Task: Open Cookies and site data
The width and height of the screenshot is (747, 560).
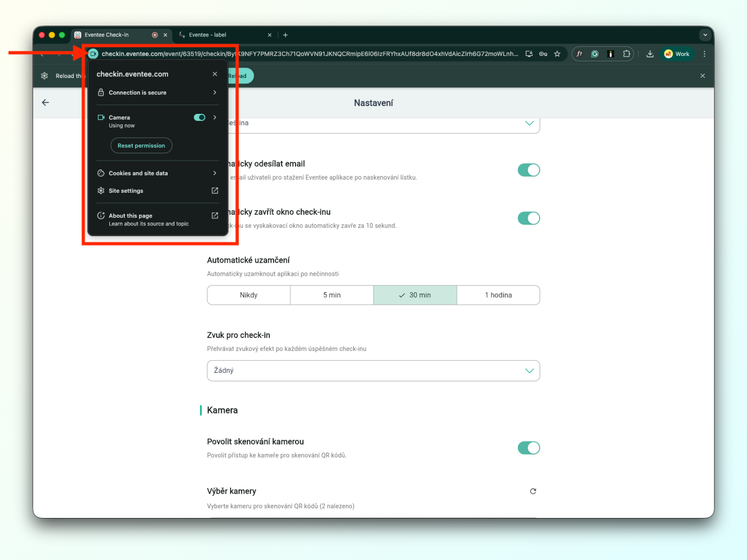Action: pos(158,173)
